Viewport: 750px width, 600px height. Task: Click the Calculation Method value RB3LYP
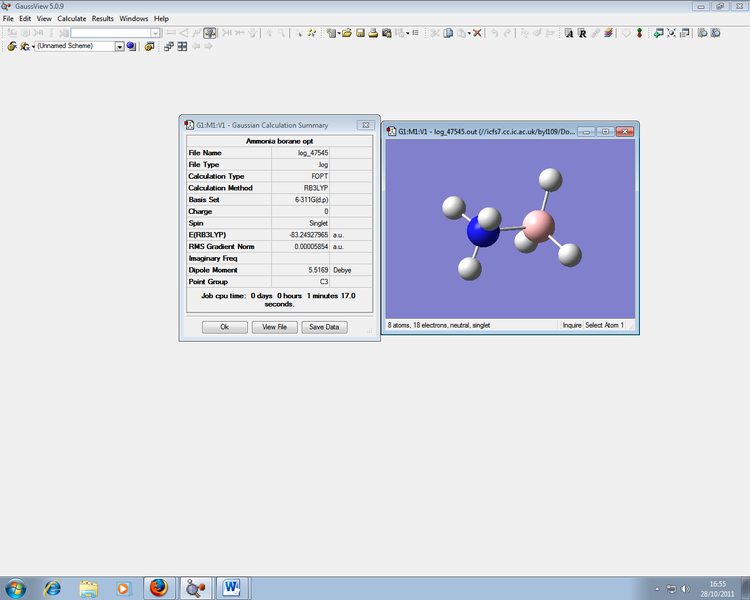pyautogui.click(x=316, y=188)
